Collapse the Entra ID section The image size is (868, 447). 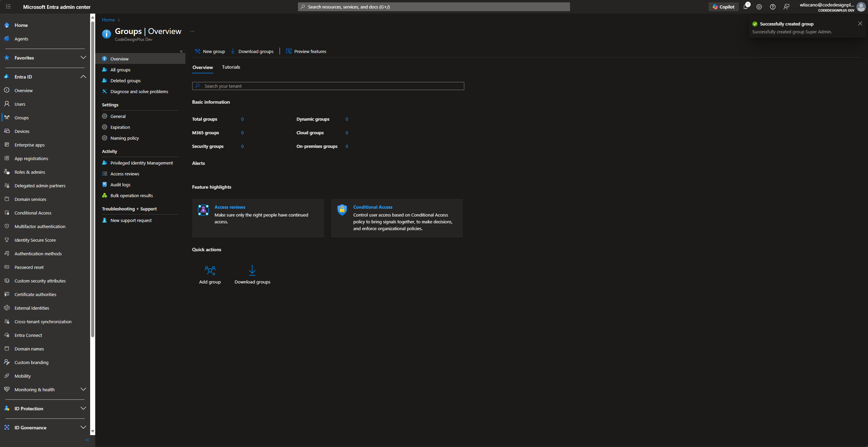coord(83,77)
